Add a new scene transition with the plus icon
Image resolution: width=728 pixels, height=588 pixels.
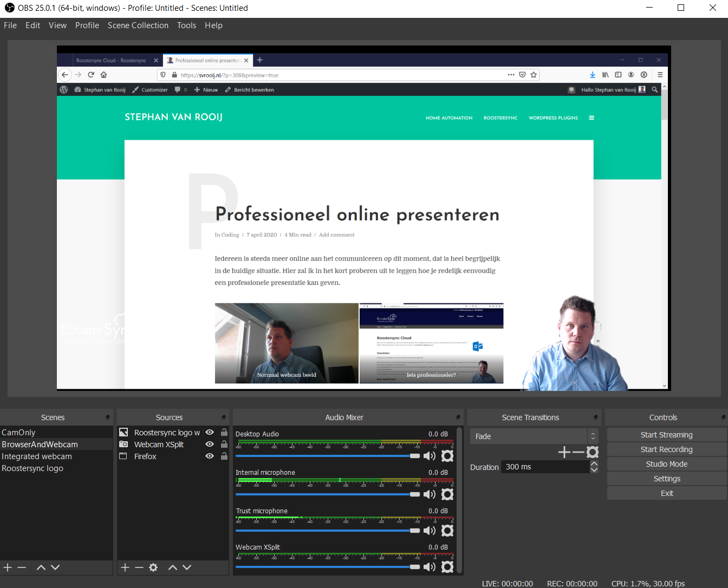564,452
